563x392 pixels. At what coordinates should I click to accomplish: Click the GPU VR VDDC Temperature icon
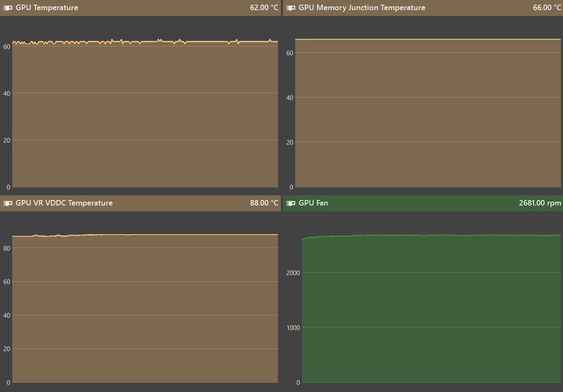[8, 203]
